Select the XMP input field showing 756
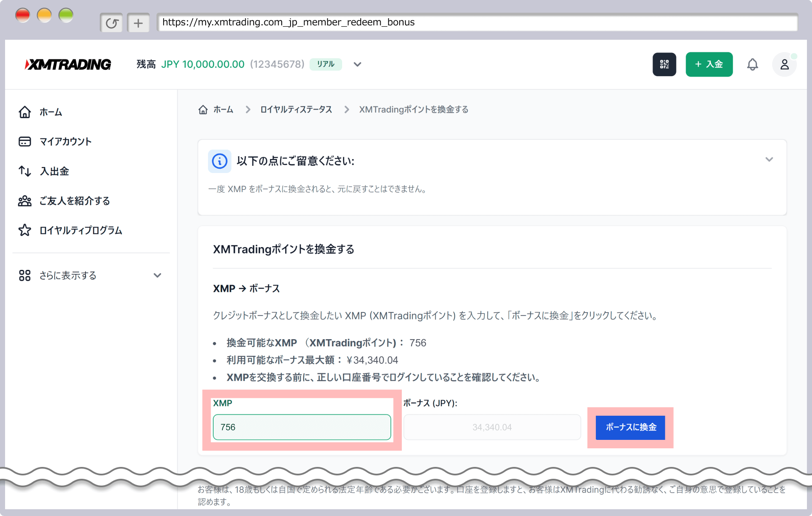This screenshot has width=812, height=516. point(302,427)
